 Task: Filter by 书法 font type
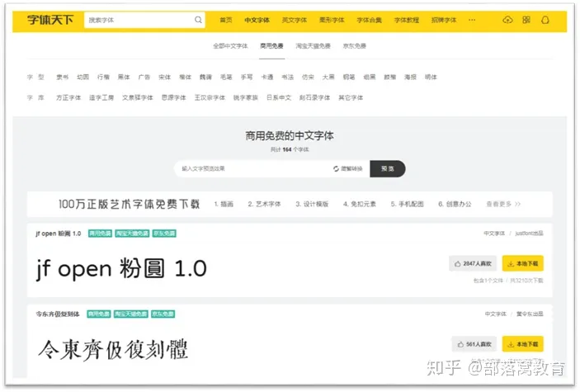click(287, 77)
